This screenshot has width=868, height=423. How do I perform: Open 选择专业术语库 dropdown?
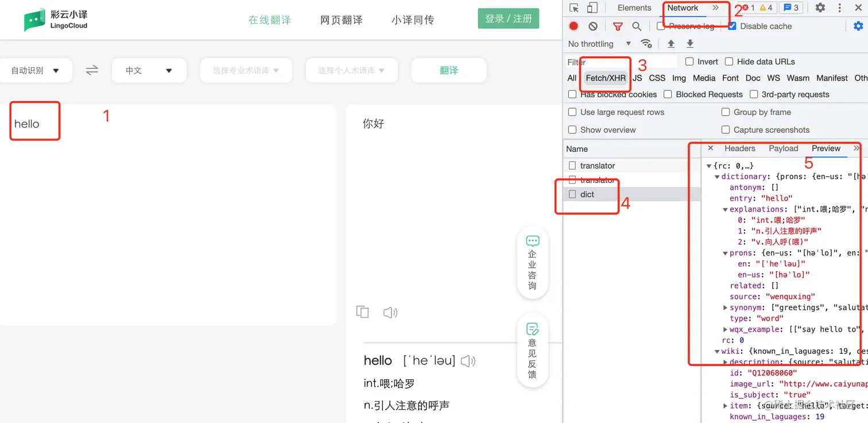[246, 70]
